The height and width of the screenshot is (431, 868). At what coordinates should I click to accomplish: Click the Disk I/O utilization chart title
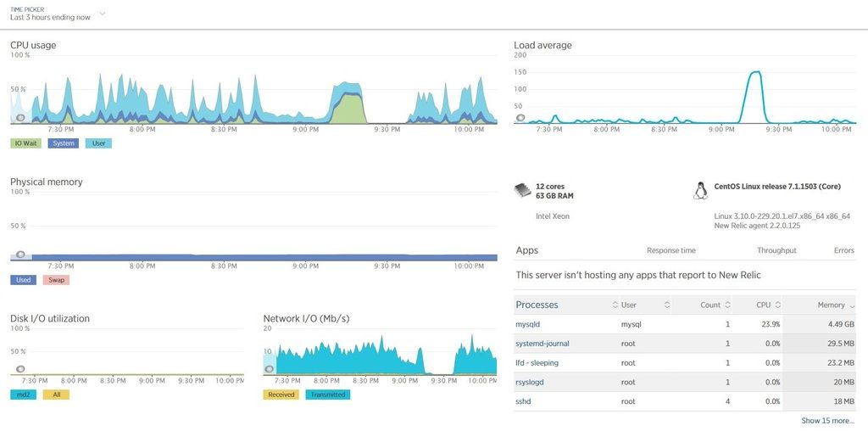pyautogui.click(x=50, y=318)
